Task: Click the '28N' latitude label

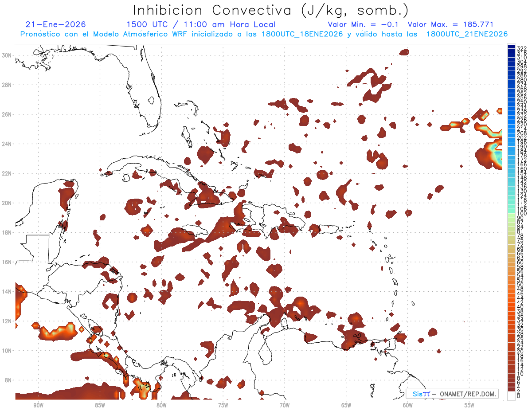Action: click(7, 85)
